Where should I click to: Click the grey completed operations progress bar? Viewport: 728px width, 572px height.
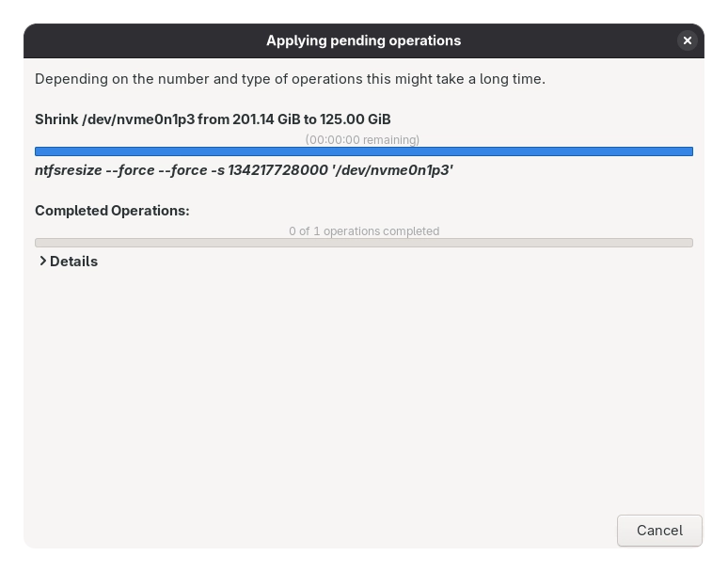(x=363, y=243)
